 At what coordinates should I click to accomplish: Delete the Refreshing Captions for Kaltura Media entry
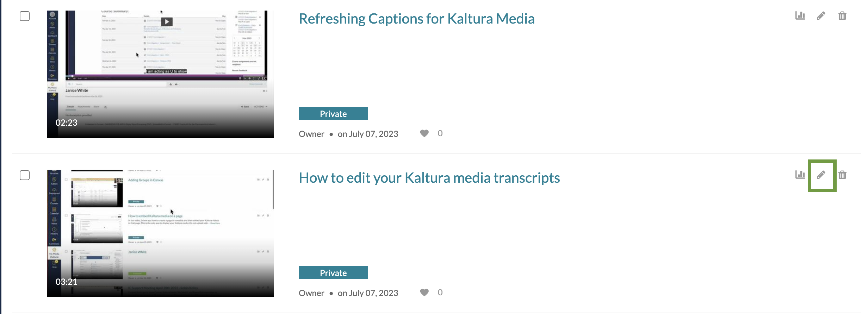point(842,16)
